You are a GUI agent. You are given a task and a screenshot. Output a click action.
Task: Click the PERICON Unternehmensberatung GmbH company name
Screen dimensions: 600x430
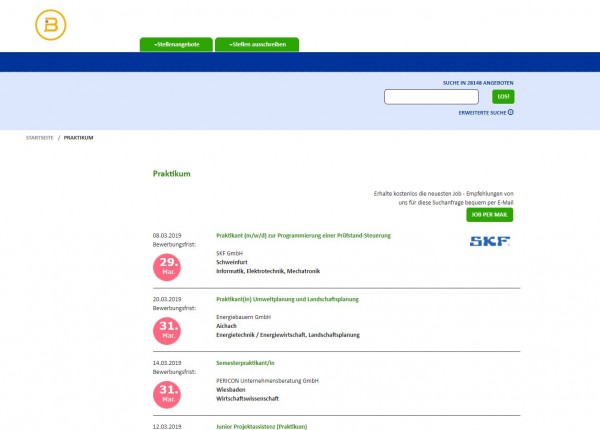click(266, 380)
